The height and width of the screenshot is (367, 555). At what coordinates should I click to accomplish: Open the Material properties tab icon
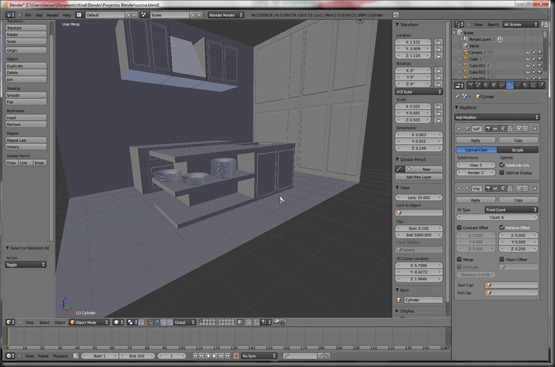point(526,85)
